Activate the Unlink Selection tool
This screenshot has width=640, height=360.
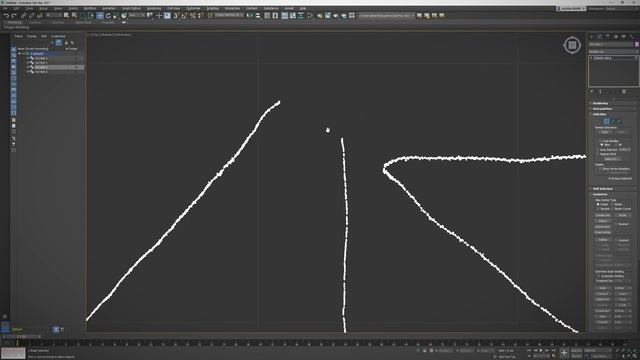(x=31, y=16)
